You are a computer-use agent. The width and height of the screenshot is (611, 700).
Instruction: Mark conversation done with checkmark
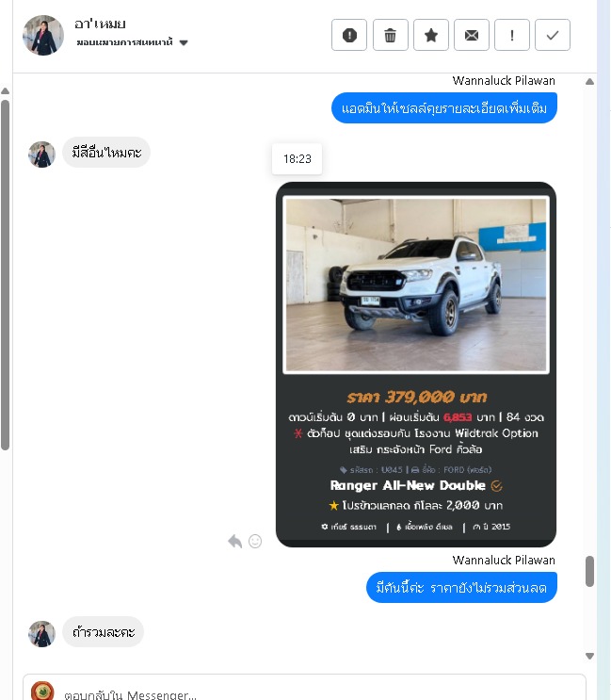click(553, 35)
